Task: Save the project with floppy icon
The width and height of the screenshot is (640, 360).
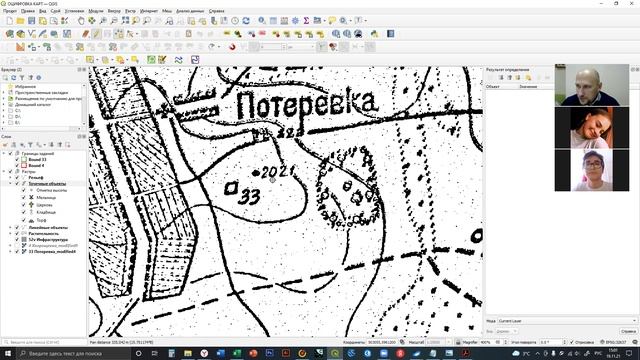Action: point(31,20)
